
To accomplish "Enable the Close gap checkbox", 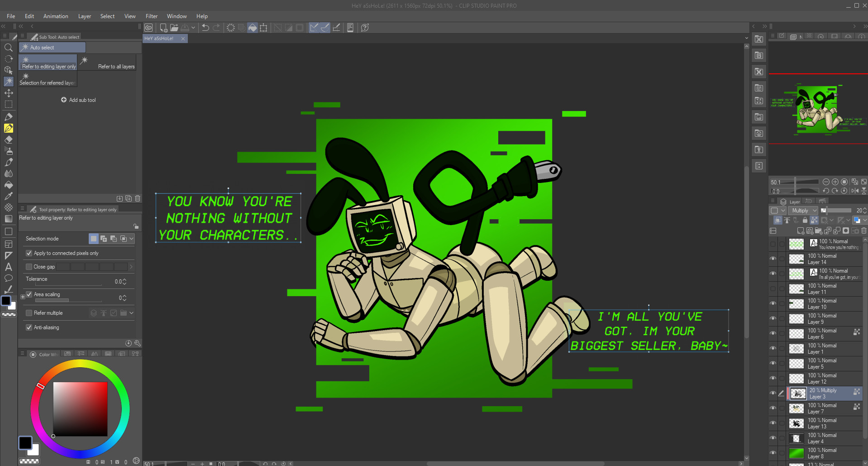I will [x=29, y=267].
